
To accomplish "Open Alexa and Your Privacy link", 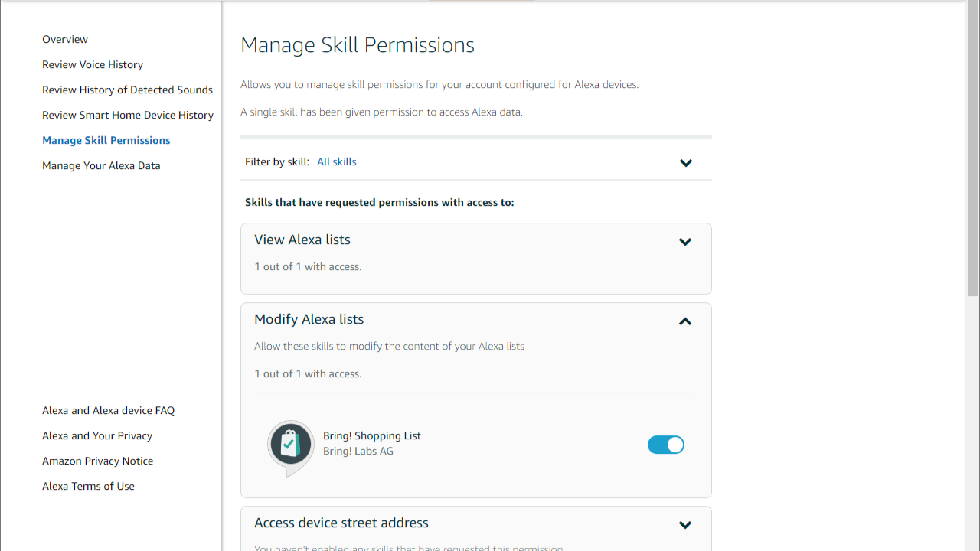I will coord(97,435).
